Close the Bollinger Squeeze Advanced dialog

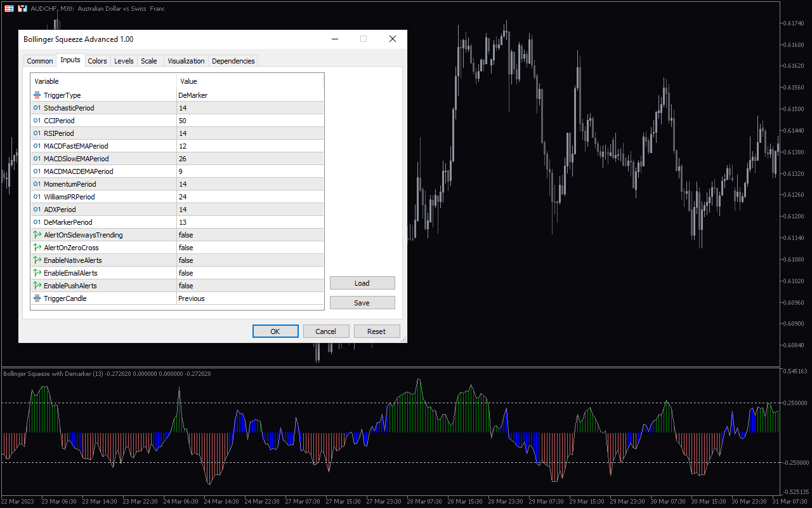(x=393, y=39)
